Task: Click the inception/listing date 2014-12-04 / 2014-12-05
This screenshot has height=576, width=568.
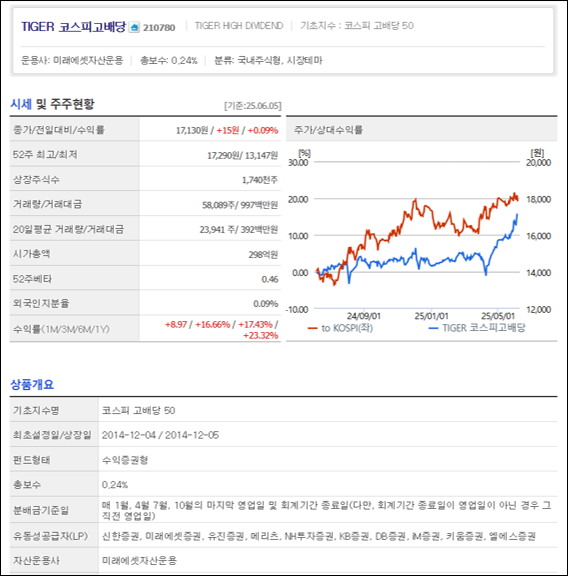Action: (x=160, y=435)
